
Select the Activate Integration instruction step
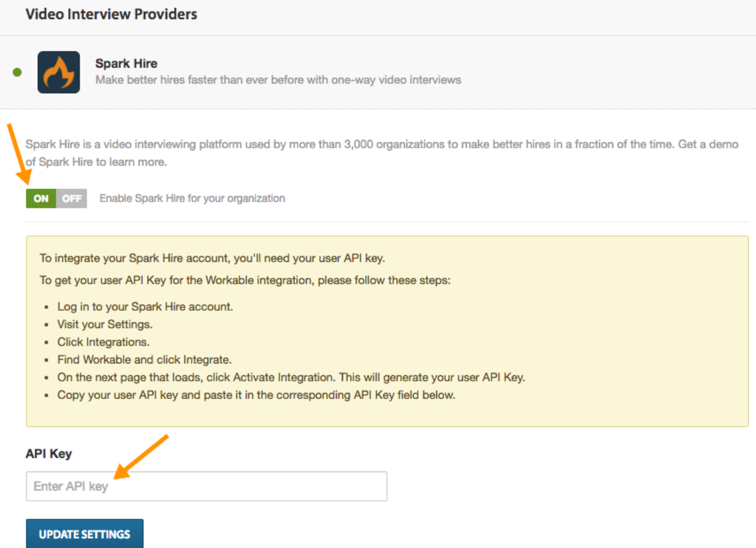point(291,378)
